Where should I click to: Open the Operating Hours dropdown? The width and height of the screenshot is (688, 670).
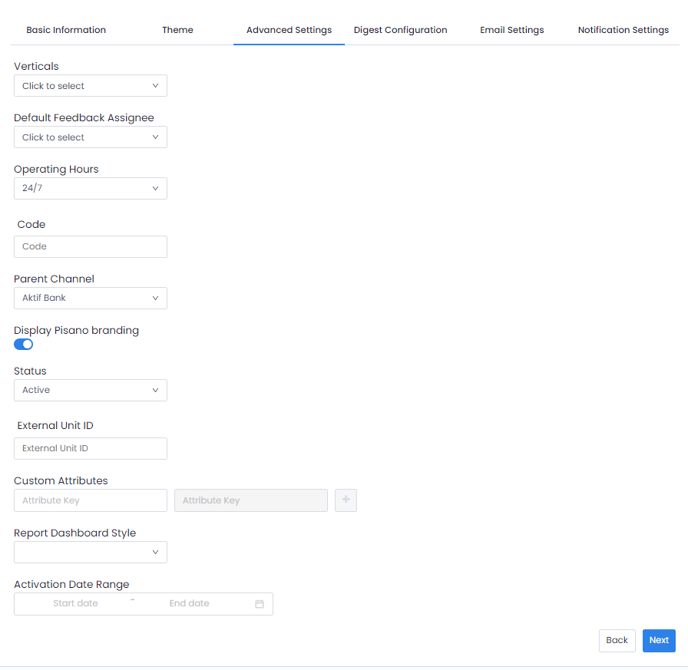90,188
